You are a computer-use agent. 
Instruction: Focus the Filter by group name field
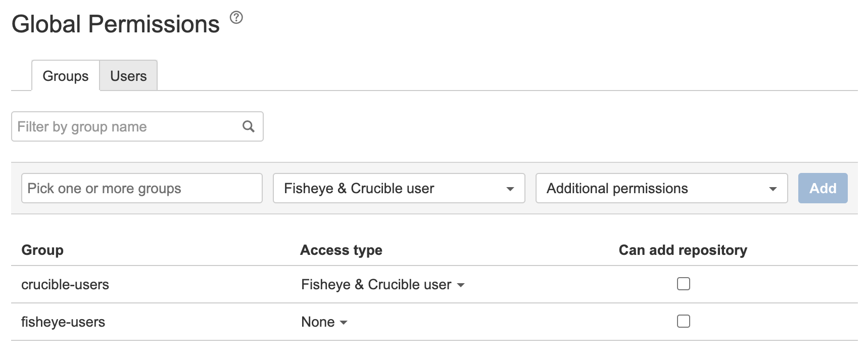126,126
